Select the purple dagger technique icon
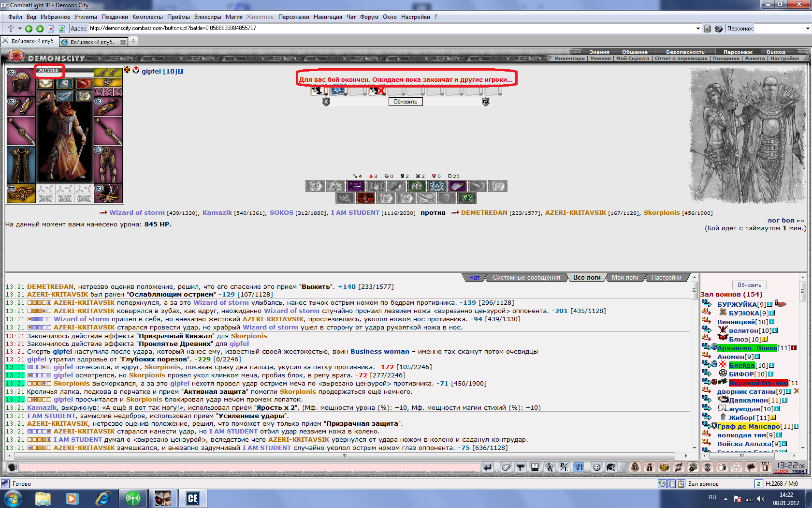812x508 pixels. coord(356,186)
